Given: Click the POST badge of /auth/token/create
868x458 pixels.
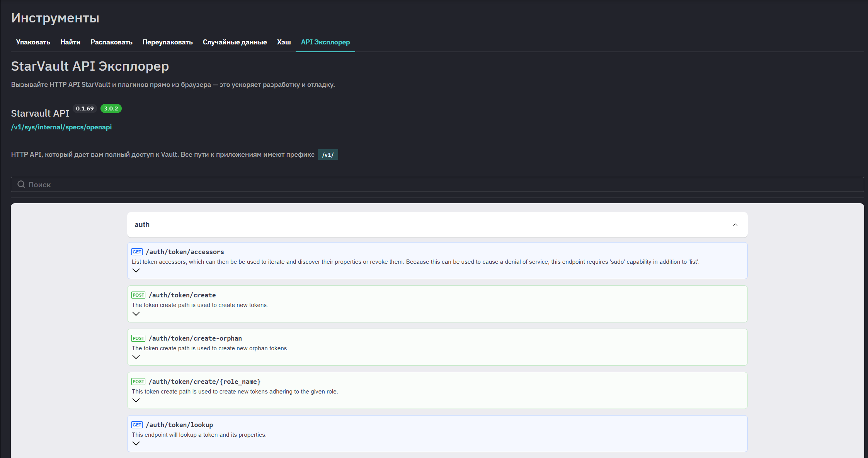Looking at the screenshot, I should point(138,295).
